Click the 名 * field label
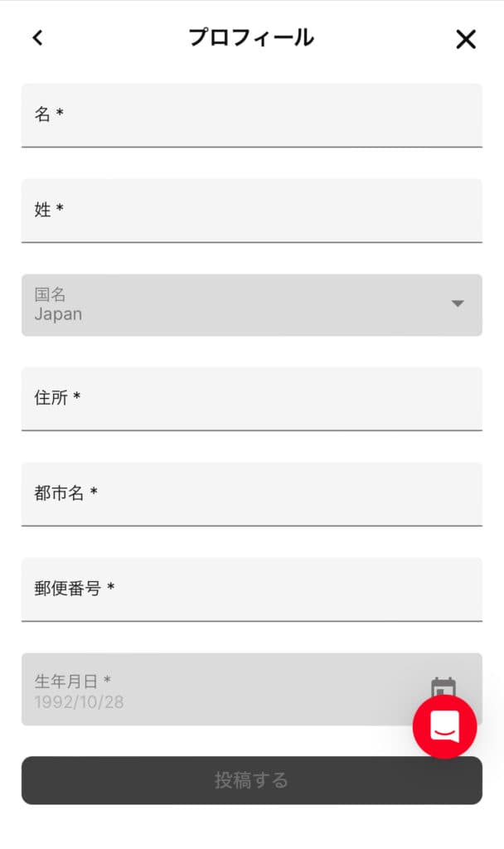This screenshot has width=504, height=849. 49,114
